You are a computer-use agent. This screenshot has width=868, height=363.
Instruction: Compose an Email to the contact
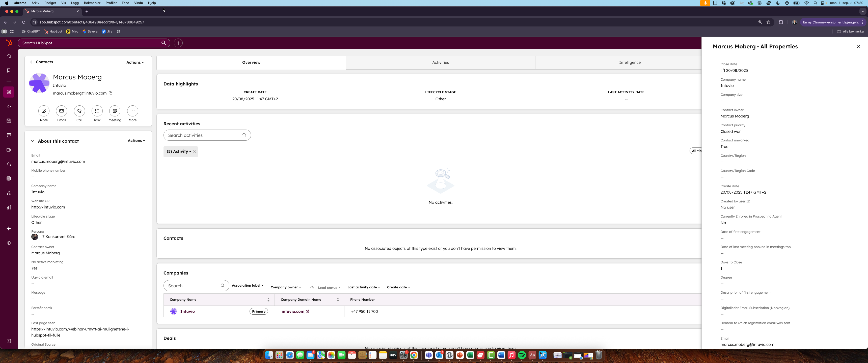(61, 111)
